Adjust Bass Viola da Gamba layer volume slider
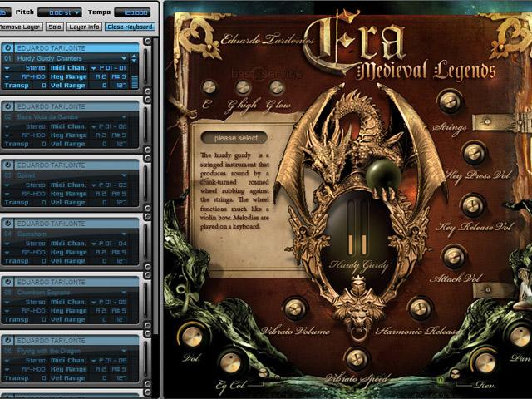The width and height of the screenshot is (532, 399). tap(145, 125)
